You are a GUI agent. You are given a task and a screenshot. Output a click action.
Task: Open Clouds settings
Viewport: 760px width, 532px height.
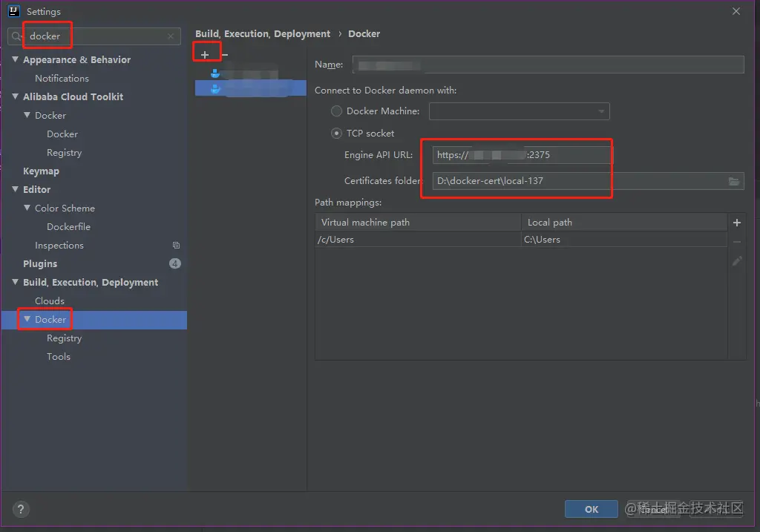click(50, 301)
